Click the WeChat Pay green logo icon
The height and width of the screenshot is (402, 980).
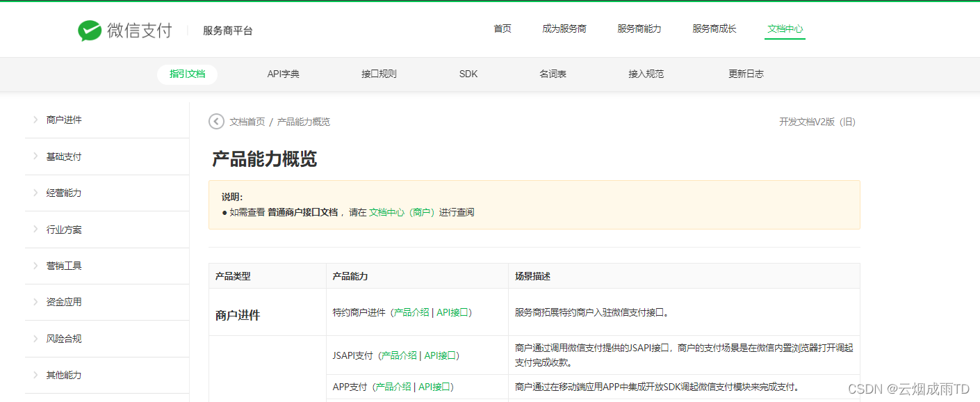click(x=90, y=31)
